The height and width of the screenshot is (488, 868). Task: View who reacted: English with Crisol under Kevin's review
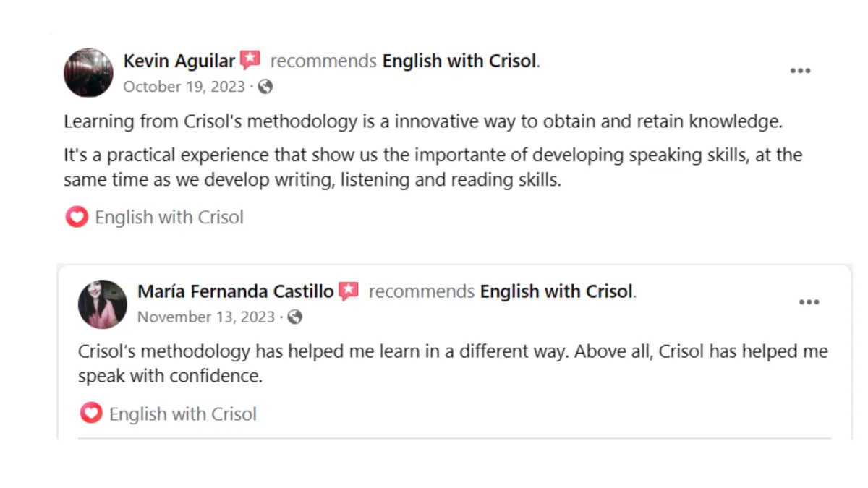tap(169, 217)
